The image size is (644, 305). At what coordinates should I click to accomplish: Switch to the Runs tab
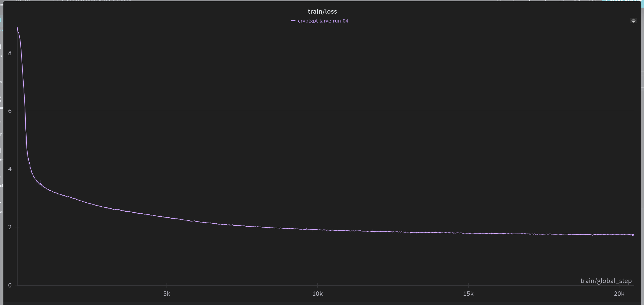[x=24, y=1]
